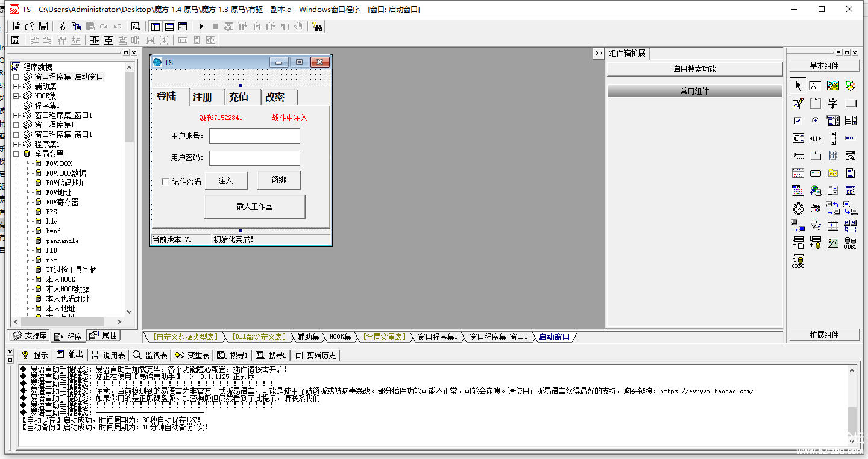868x459 pixels.
Task: Select the drawing panel pencil component
Action: pyautogui.click(x=798, y=103)
